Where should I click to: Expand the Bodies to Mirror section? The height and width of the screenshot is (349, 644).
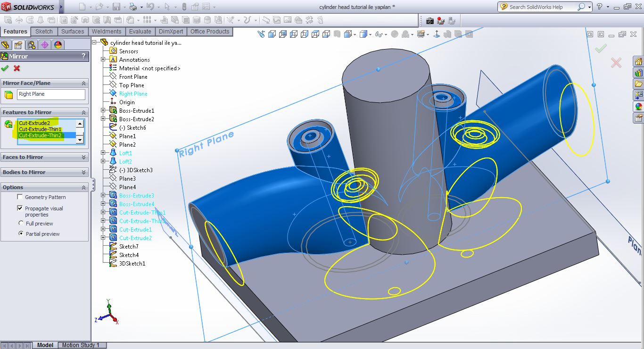(x=84, y=172)
